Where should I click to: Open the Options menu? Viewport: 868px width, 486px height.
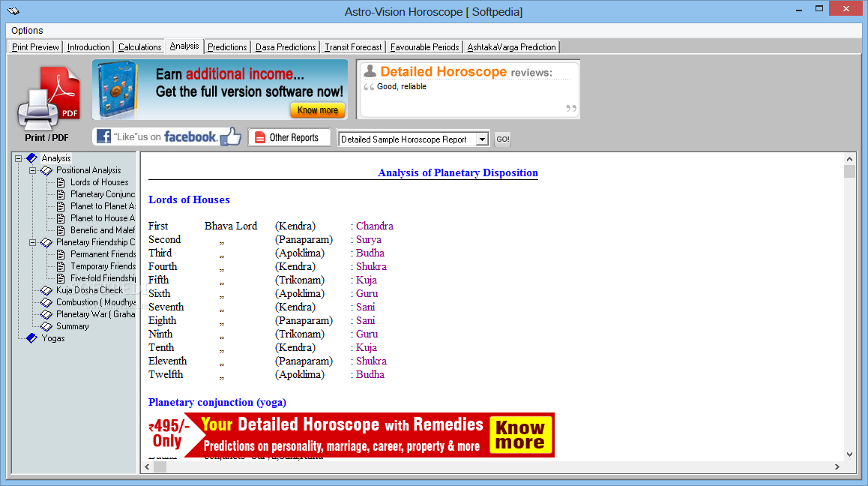[26, 31]
